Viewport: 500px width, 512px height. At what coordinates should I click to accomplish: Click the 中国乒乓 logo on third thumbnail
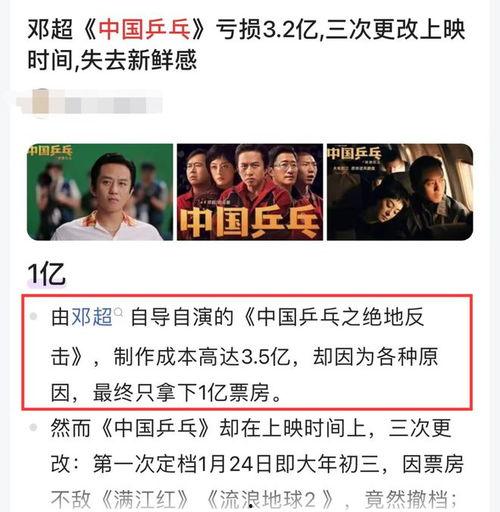pos(354,154)
